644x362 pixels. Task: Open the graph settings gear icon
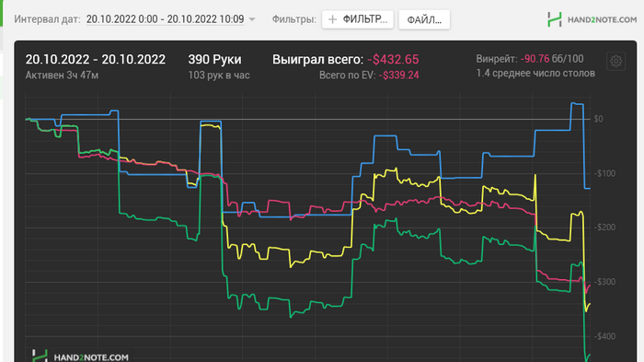tap(615, 62)
